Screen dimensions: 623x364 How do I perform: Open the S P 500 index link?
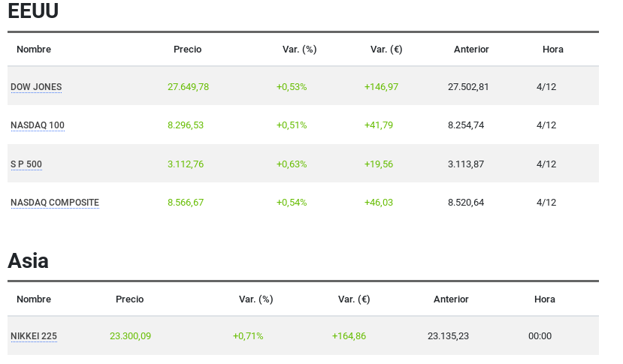(x=26, y=164)
